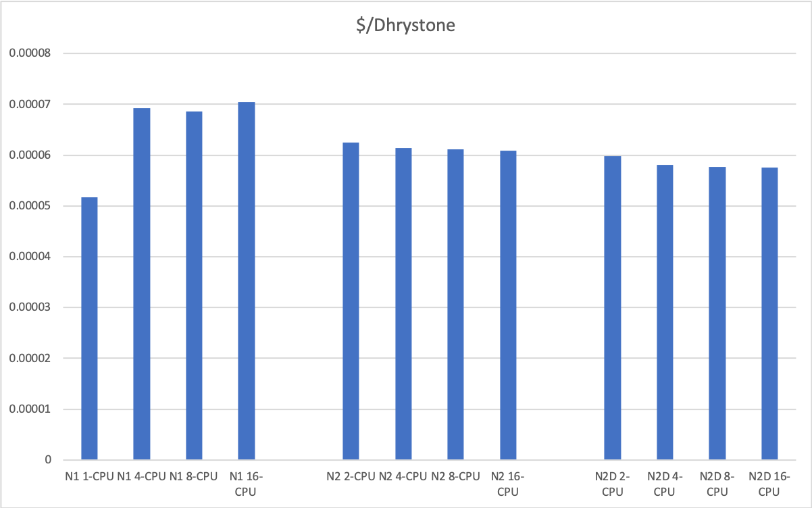The image size is (812, 508).
Task: Click the N2 2-CPU x-axis label
Action: tap(351, 476)
